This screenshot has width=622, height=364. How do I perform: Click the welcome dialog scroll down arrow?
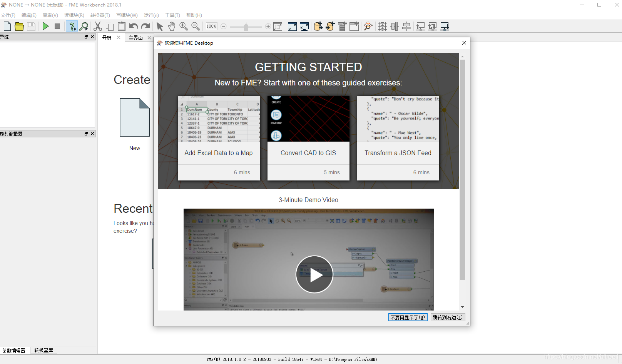[x=462, y=307]
